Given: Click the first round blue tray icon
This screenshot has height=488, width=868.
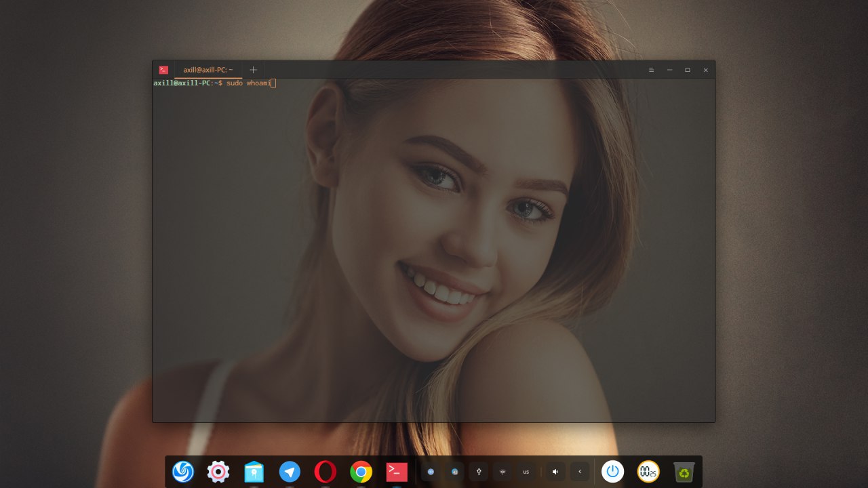Looking at the screenshot, I should [x=431, y=472].
